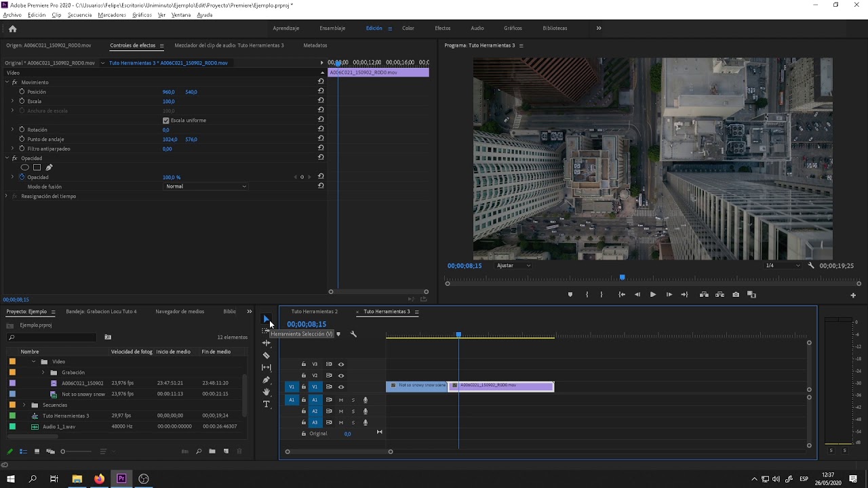The image size is (868, 488).
Task: Select the Razor (Cuchilla) tool
Action: (266, 355)
